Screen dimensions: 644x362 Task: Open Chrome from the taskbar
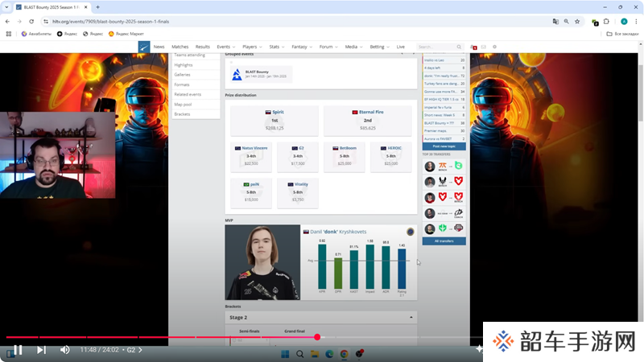coord(344,354)
